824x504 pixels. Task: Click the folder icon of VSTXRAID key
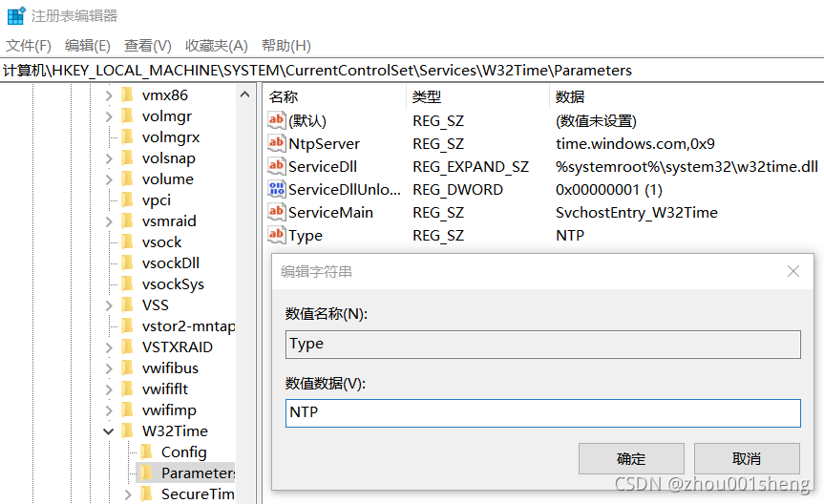click(x=127, y=347)
